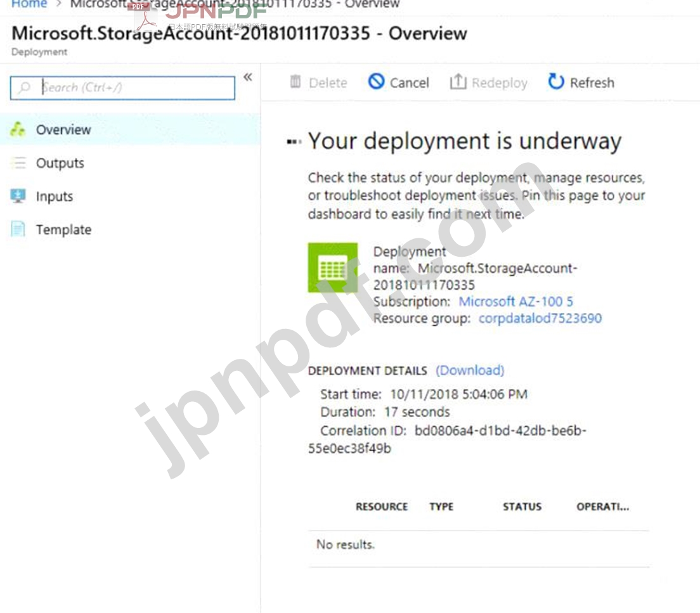
Task: Select the duration value '17 seconds'
Action: click(x=417, y=411)
